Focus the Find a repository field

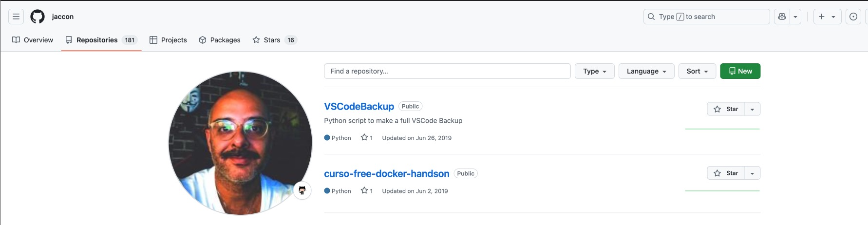pyautogui.click(x=447, y=71)
